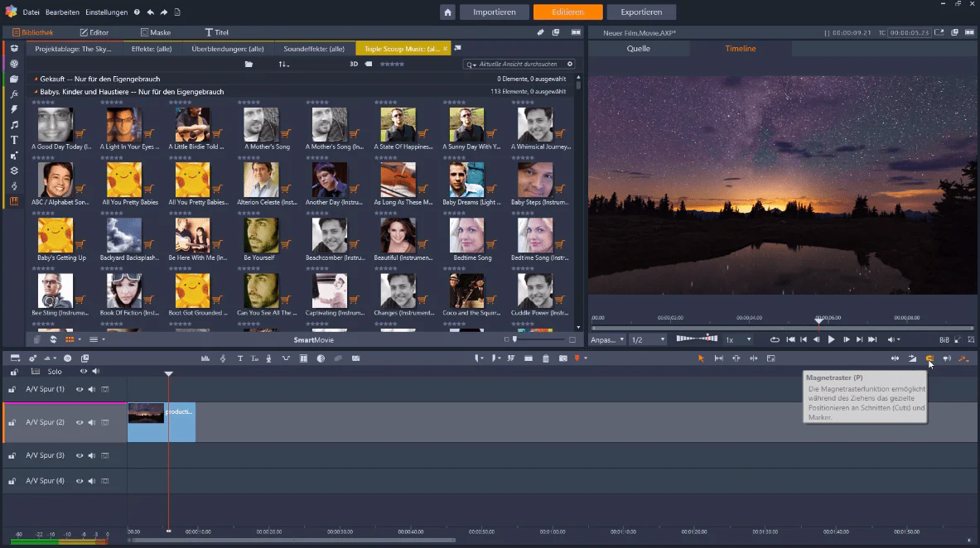Lock A/V Spur (2) track

click(x=12, y=422)
